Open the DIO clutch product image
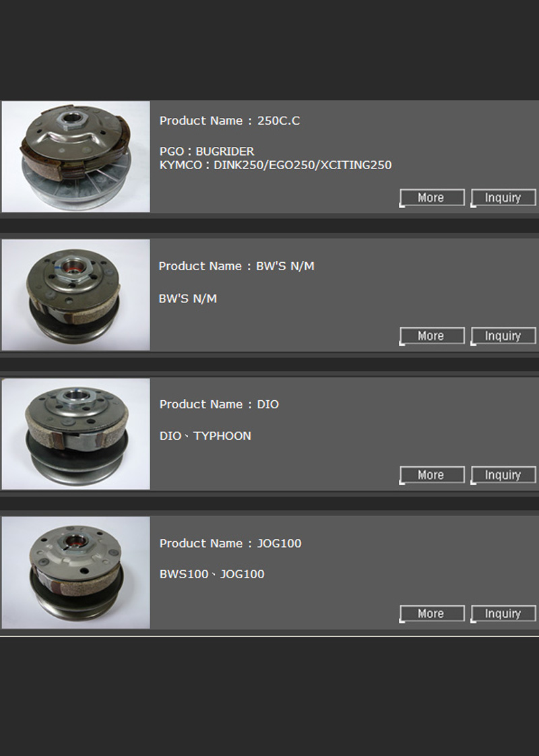The width and height of the screenshot is (539, 756). pyautogui.click(x=75, y=434)
